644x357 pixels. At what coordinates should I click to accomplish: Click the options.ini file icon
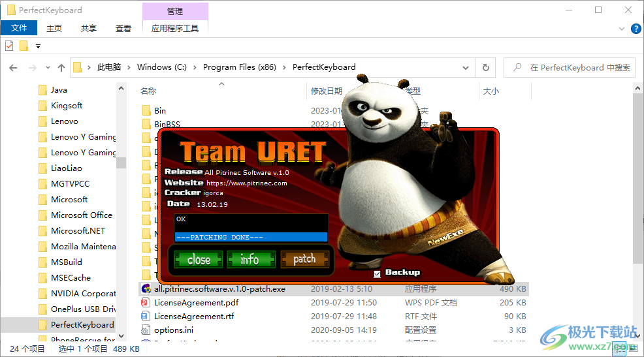click(146, 330)
